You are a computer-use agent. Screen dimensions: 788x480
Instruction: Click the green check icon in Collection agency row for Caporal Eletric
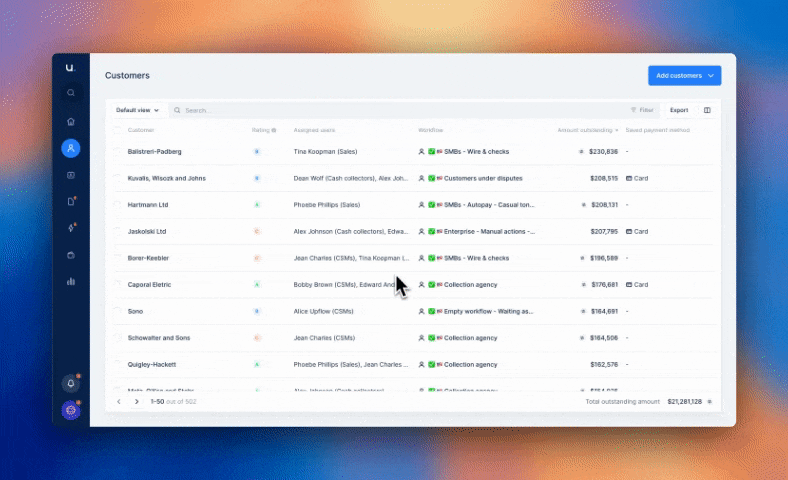click(x=431, y=284)
